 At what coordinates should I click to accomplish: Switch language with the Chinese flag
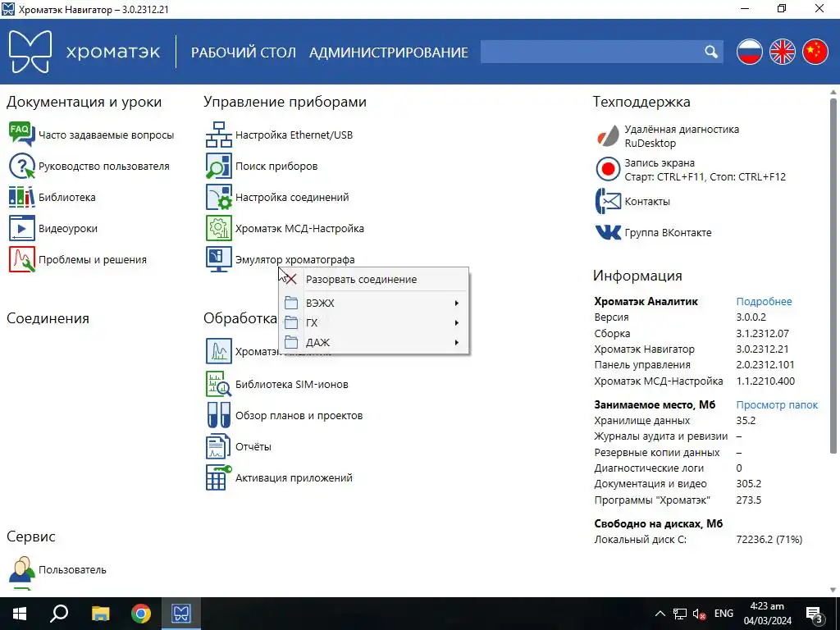point(815,52)
